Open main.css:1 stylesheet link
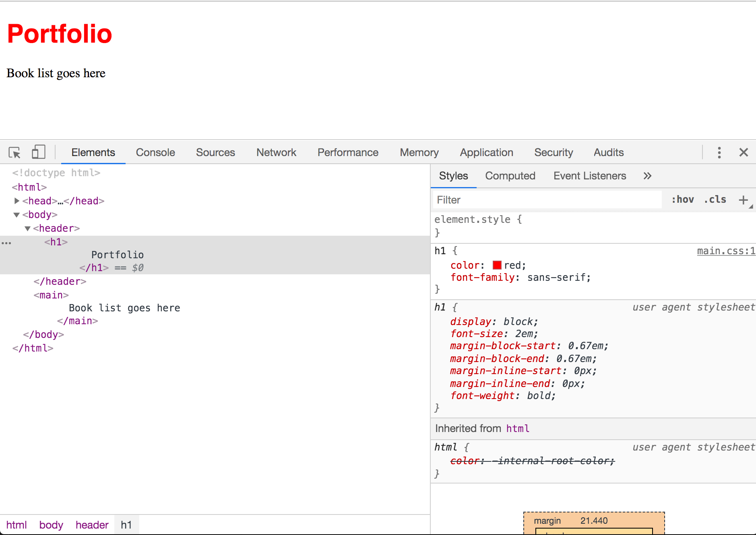The image size is (756, 535). [726, 251]
